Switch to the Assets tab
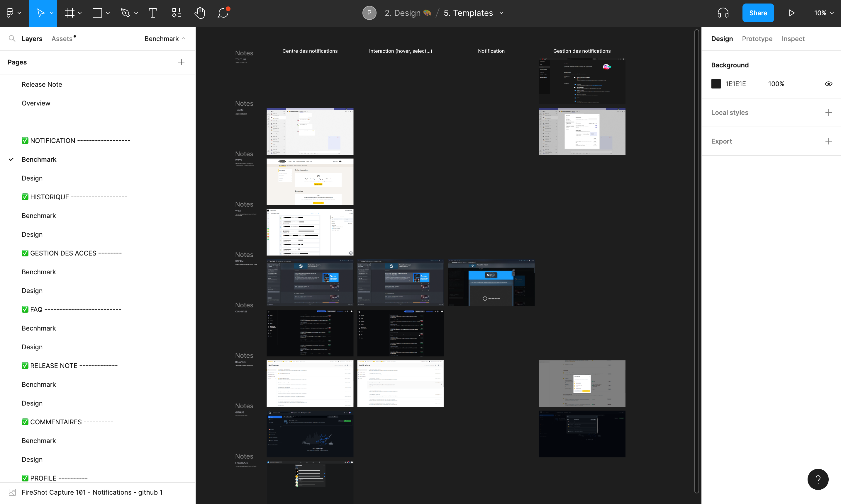The image size is (841, 504). coord(62,39)
